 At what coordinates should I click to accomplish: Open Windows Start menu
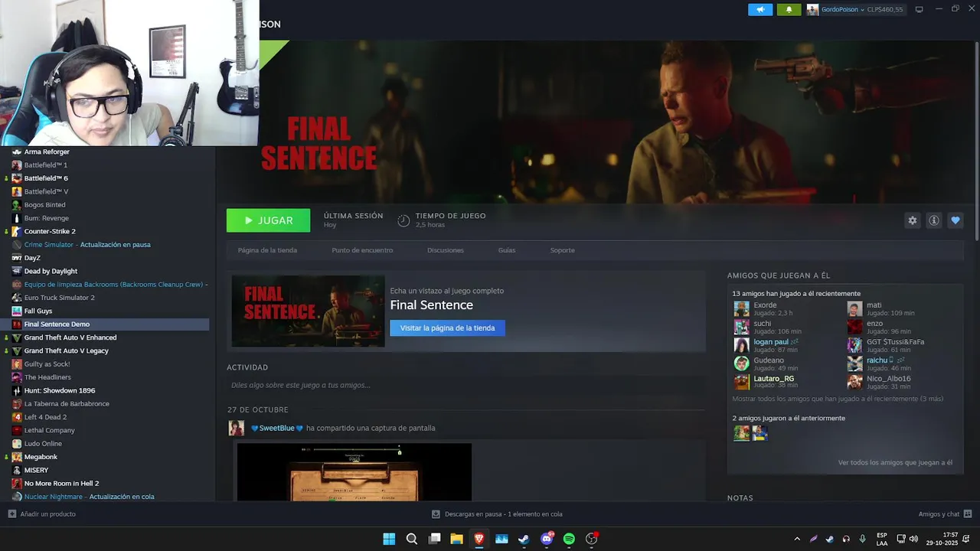[389, 539]
